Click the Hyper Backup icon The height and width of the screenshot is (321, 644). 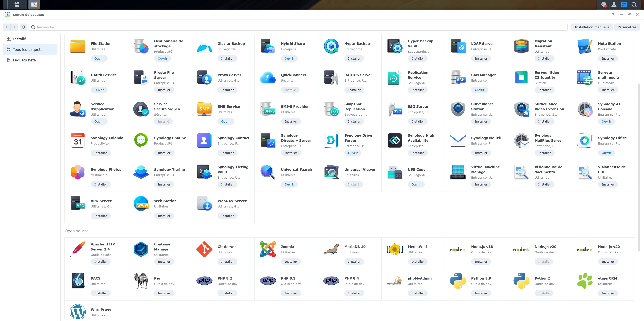click(331, 46)
